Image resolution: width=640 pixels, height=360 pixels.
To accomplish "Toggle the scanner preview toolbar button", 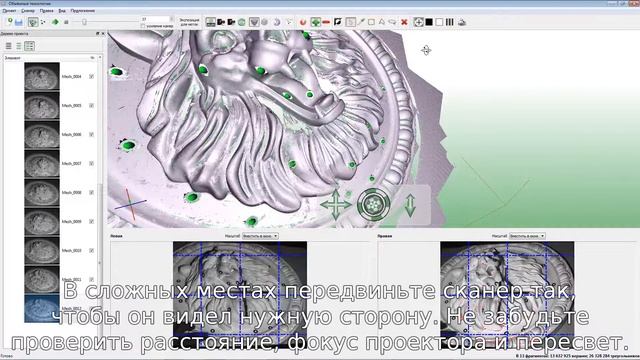I will [33, 22].
